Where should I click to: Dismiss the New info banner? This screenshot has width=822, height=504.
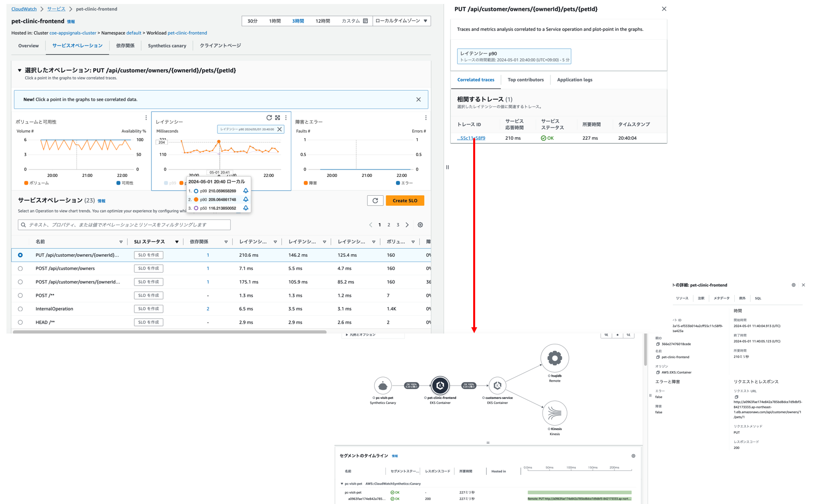pyautogui.click(x=418, y=100)
